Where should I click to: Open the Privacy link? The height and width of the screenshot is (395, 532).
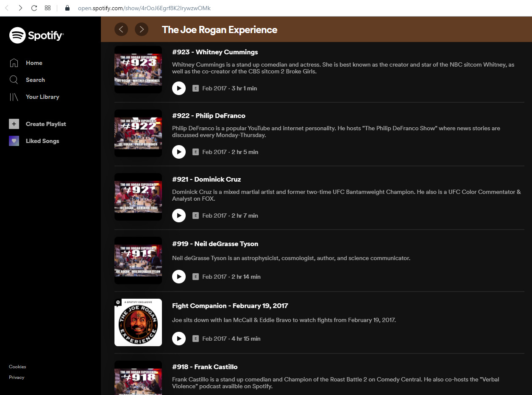pyautogui.click(x=17, y=377)
